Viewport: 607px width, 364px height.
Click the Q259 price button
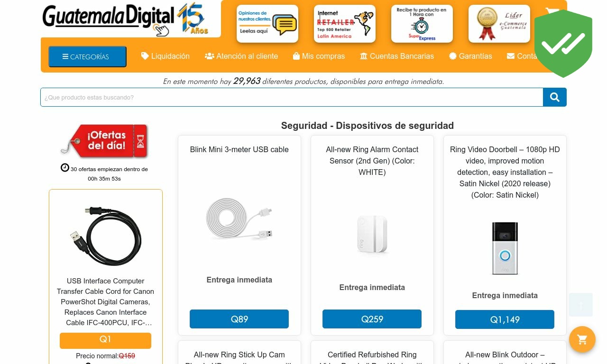click(372, 319)
